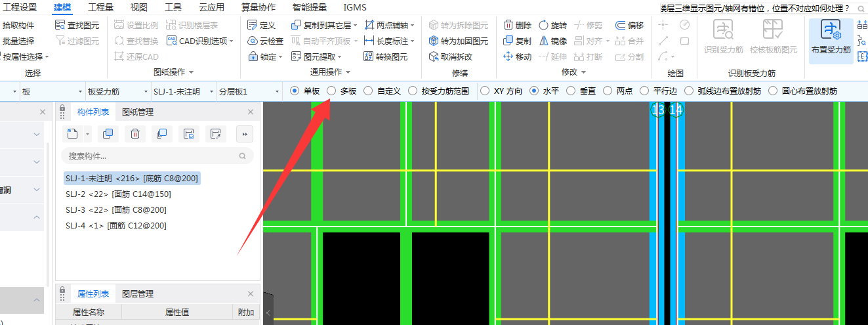This screenshot has width=868, height=325.
Task: Switch to 图纸管理 tab
Action: (x=138, y=112)
